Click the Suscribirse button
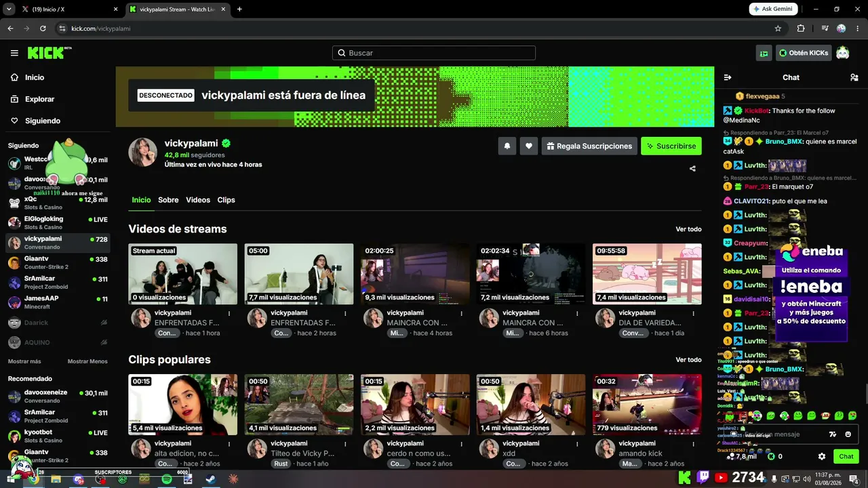The image size is (868, 488). (671, 146)
